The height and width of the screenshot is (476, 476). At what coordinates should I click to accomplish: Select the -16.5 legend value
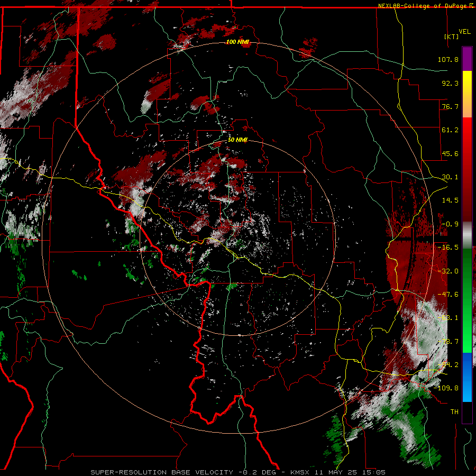coord(448,248)
